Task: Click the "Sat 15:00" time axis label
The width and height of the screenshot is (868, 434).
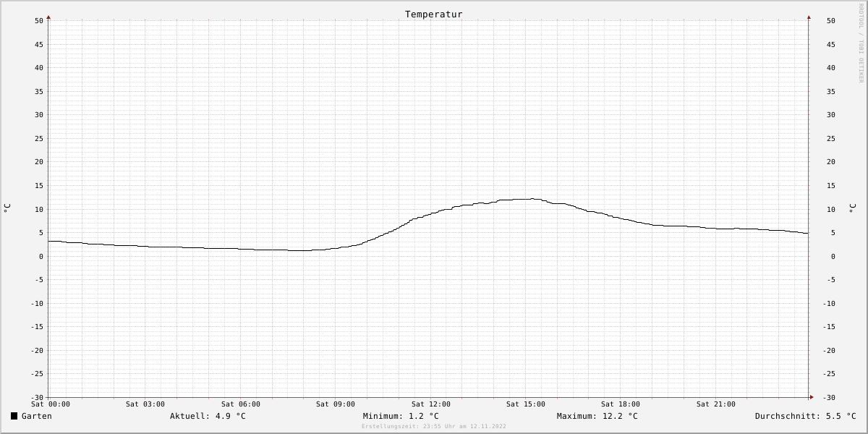Action: tap(526, 404)
